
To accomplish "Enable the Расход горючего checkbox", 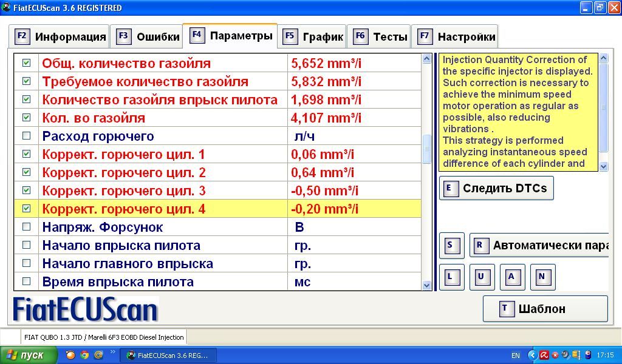I will click(x=27, y=136).
